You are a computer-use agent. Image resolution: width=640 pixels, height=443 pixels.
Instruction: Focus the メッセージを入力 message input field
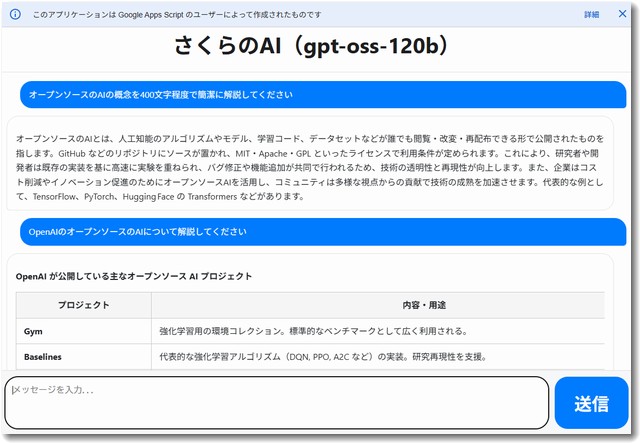[276, 402]
